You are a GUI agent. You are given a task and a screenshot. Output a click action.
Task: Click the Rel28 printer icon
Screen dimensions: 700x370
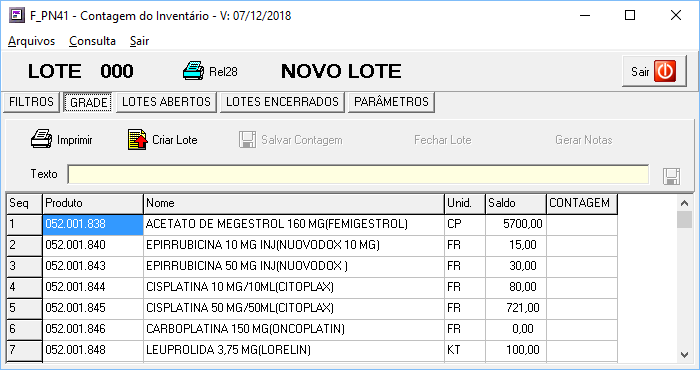pyautogui.click(x=193, y=71)
